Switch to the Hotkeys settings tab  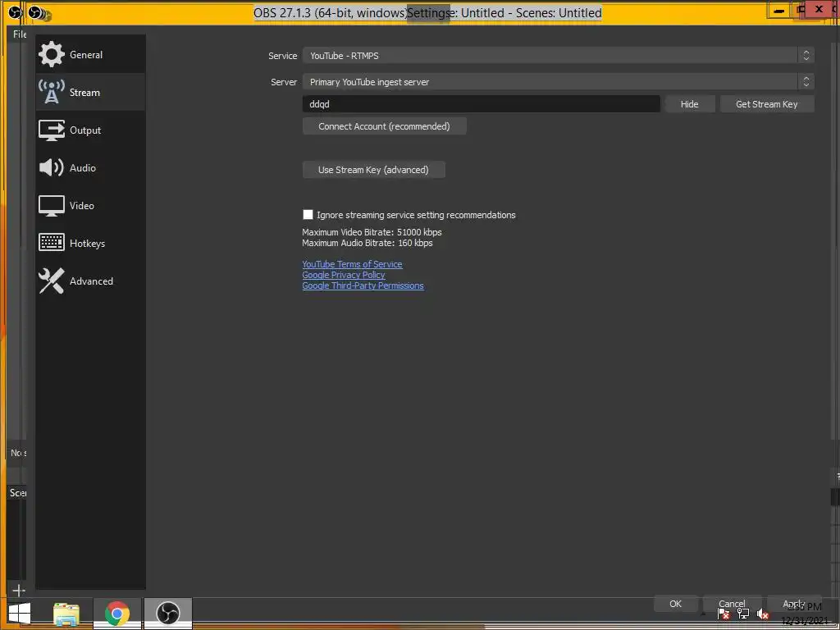(90, 243)
